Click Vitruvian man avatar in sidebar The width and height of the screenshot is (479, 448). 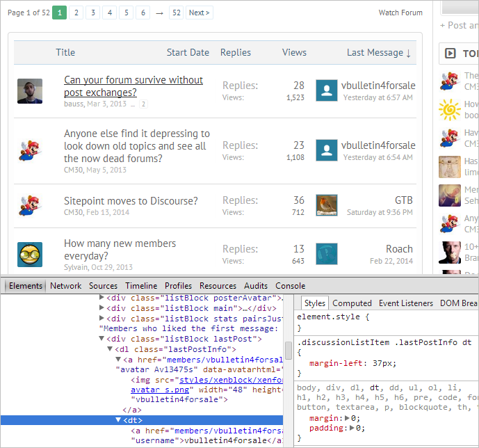click(x=449, y=167)
